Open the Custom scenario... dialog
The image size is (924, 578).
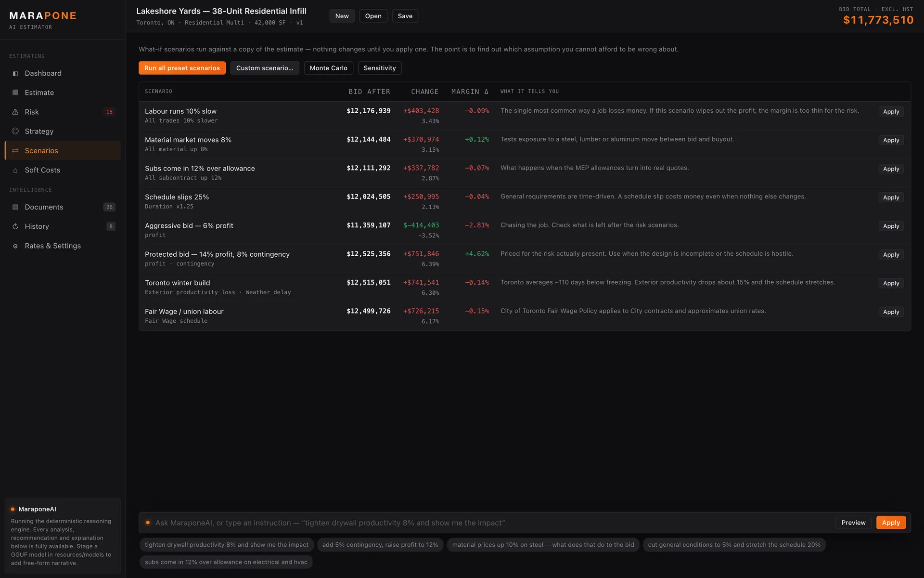265,68
